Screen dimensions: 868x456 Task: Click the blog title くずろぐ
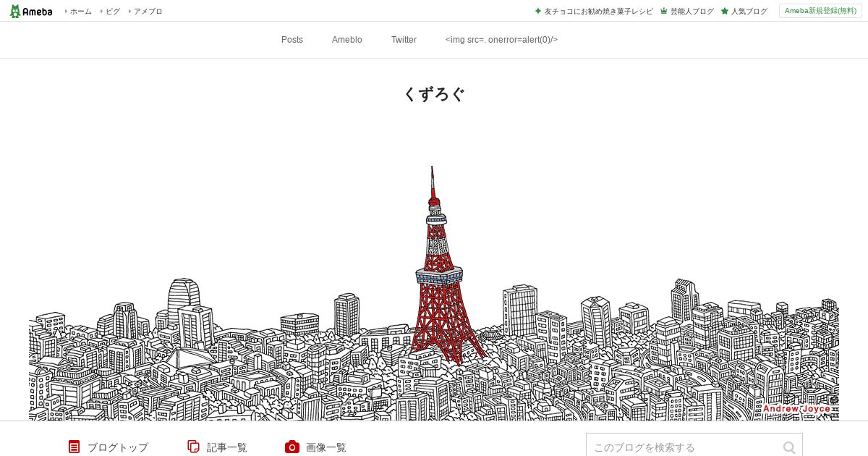[434, 94]
